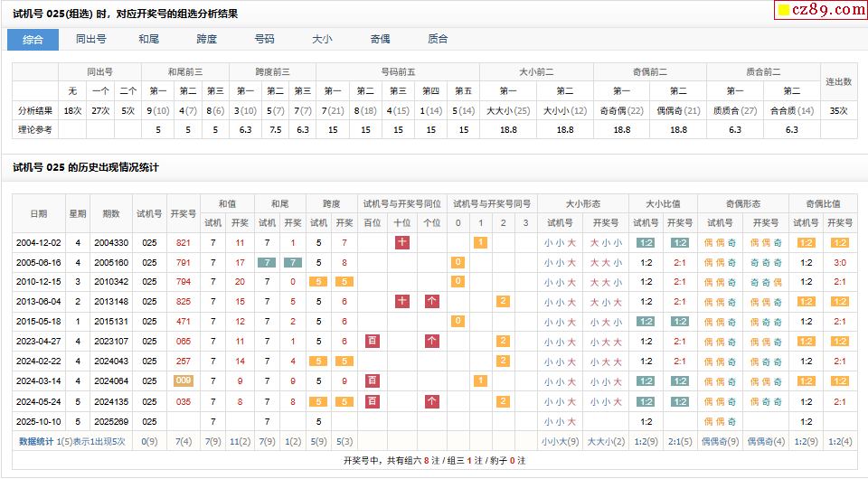Open the 大小 tab
The height and width of the screenshot is (479, 868).
point(322,40)
